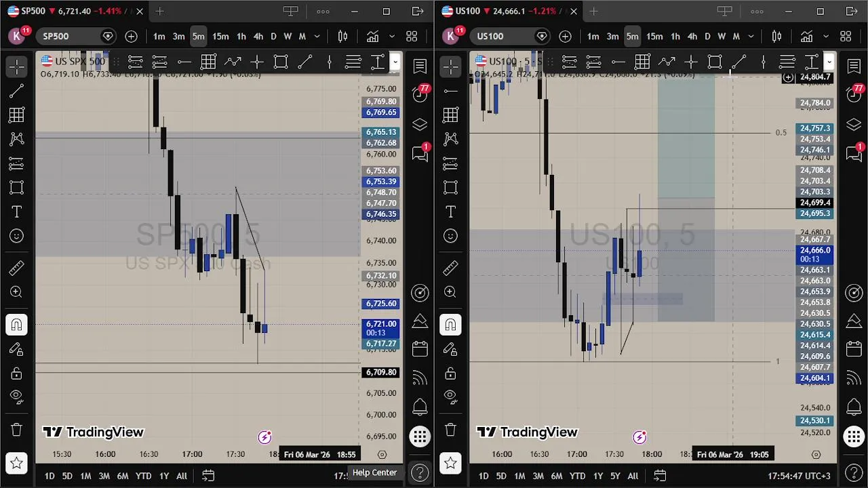
Task: Select 1m timeframe in SP500 window
Action: pyautogui.click(x=159, y=37)
